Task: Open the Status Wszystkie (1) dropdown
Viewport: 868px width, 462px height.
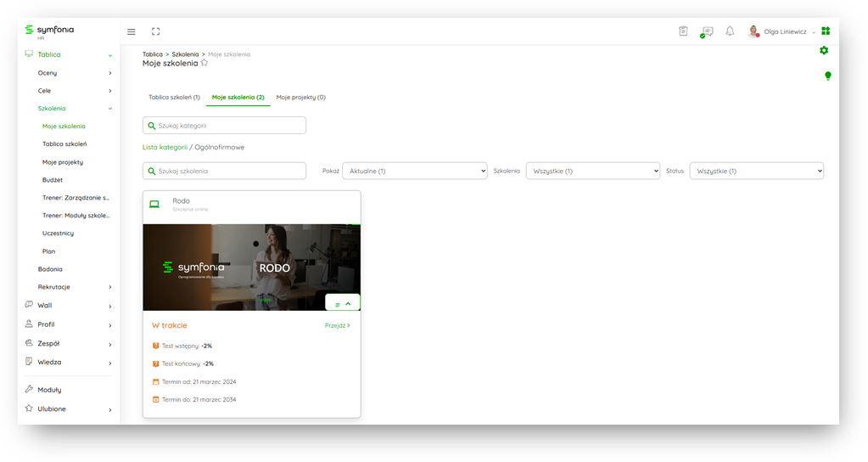Action: click(x=757, y=172)
